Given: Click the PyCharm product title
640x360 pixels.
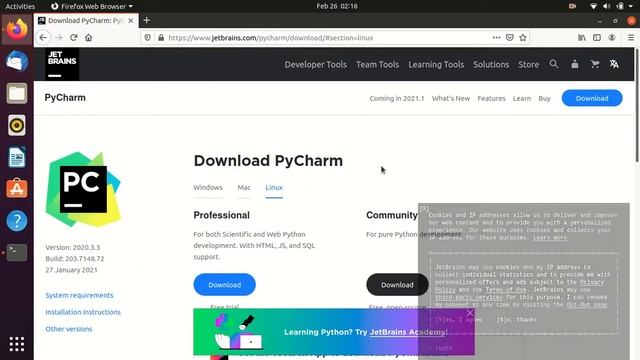Looking at the screenshot, I should 65,98.
